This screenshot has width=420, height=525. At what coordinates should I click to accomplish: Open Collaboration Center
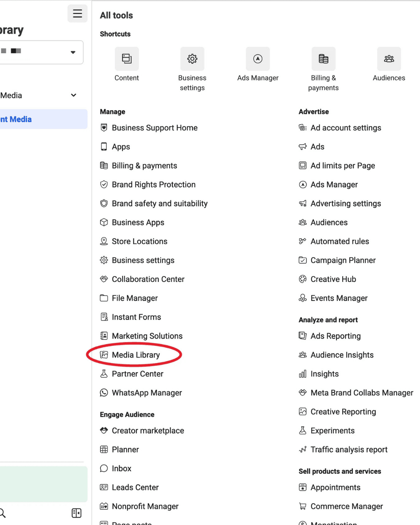tap(148, 279)
